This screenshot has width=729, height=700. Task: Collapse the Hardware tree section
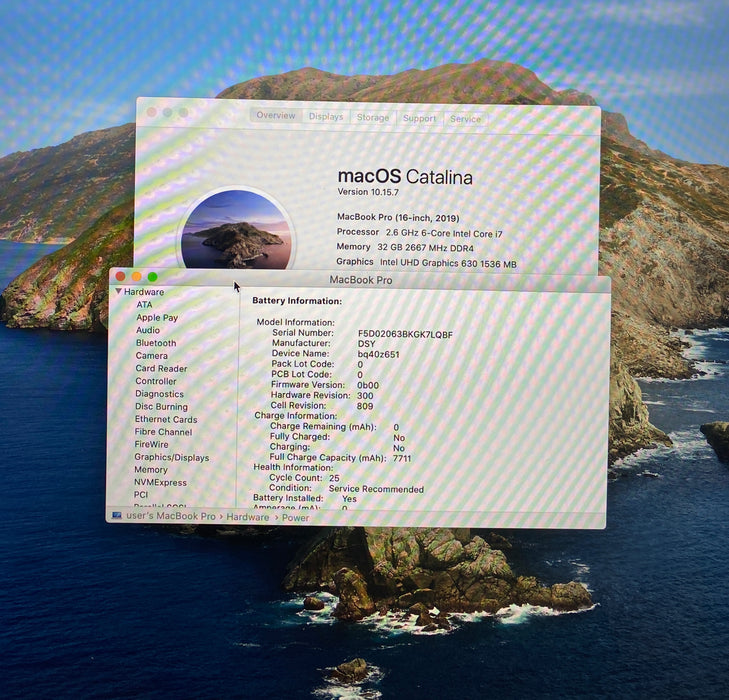tap(119, 291)
